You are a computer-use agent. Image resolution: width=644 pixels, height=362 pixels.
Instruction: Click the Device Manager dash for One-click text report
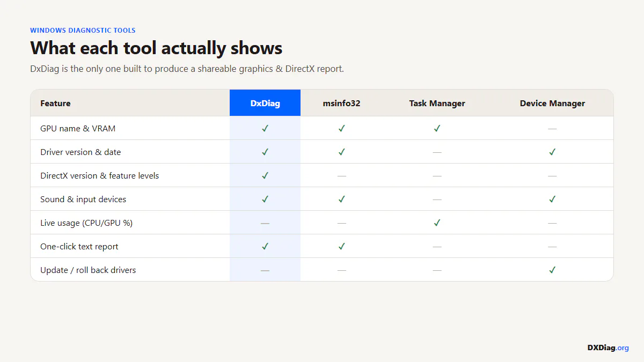click(552, 247)
